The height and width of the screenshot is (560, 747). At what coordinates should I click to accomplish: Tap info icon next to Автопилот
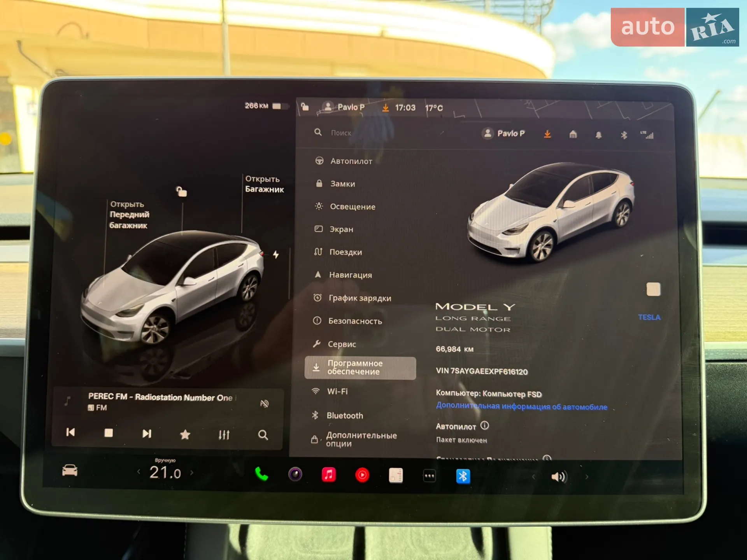coord(485,425)
